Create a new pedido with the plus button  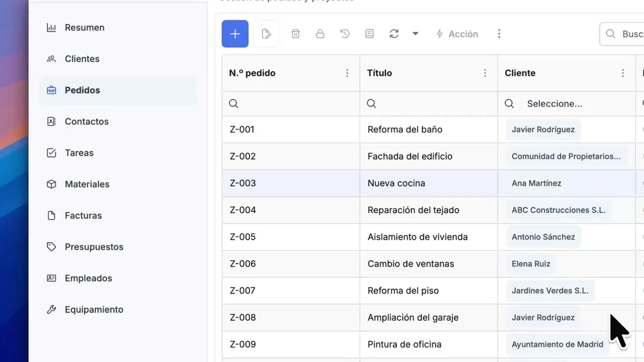coord(234,34)
